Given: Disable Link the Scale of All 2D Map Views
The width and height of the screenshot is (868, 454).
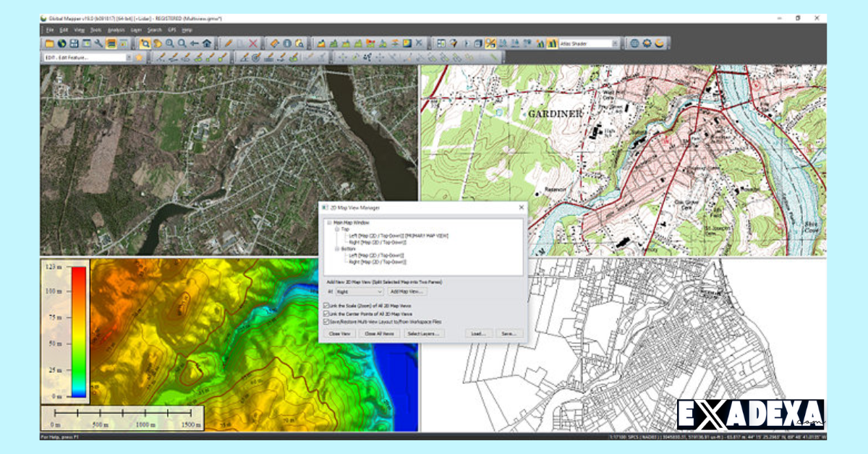Looking at the screenshot, I should click(x=325, y=306).
